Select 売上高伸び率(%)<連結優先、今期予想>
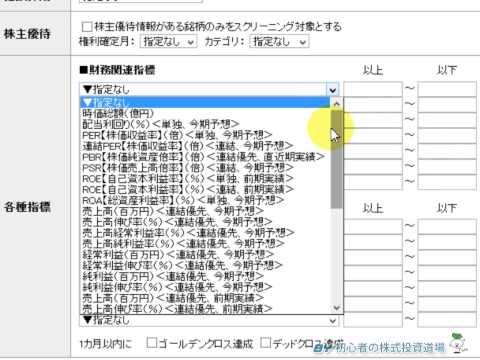 coord(205,222)
